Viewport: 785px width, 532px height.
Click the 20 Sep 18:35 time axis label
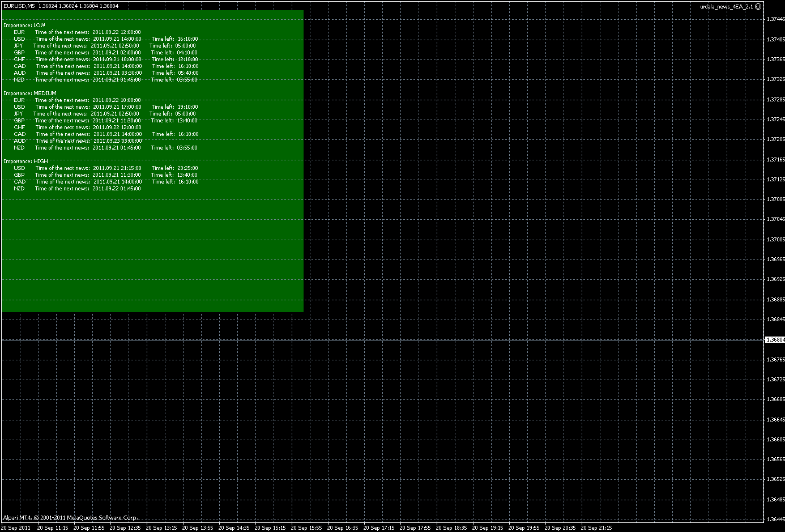451,528
